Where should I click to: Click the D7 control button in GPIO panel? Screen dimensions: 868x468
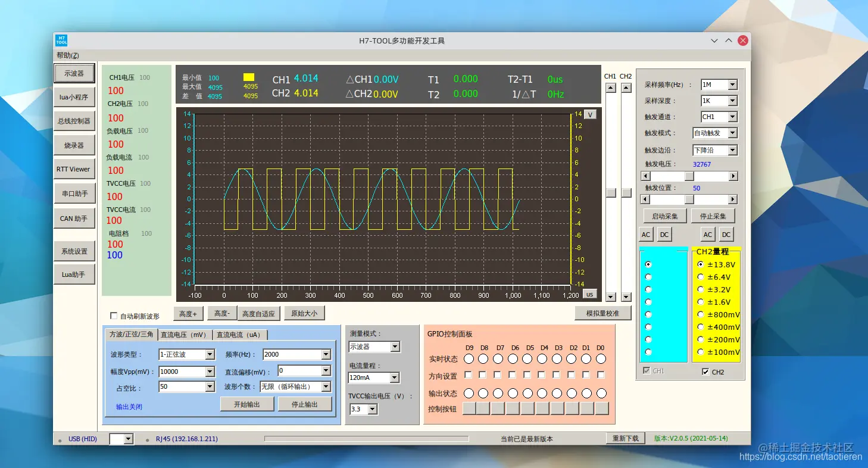(499, 408)
